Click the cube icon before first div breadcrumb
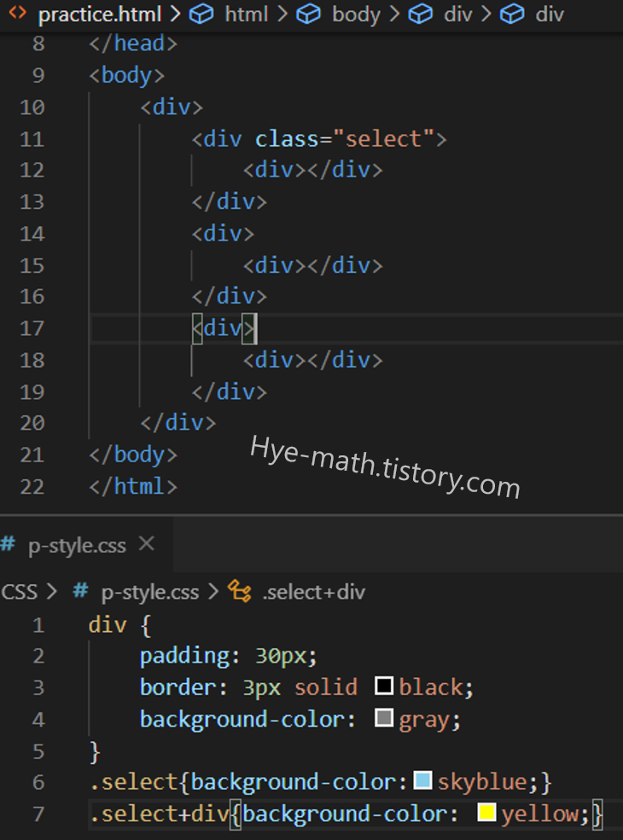 pos(421,14)
